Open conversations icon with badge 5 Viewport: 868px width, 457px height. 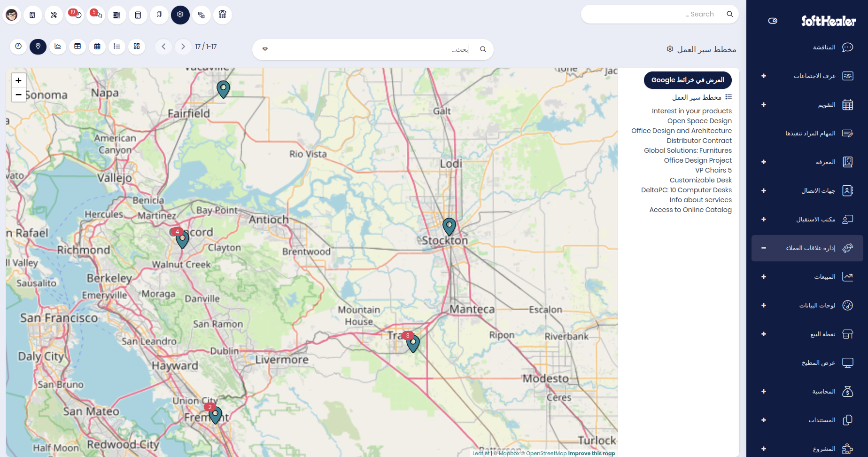point(96,15)
